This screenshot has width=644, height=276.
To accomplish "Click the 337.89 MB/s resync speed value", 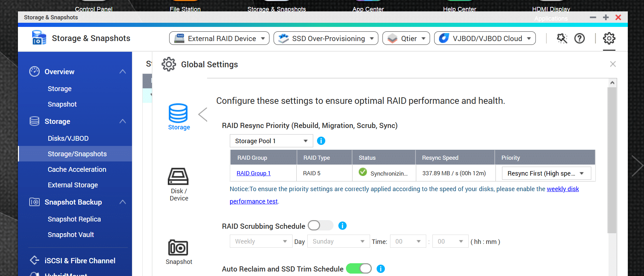I will tap(454, 173).
